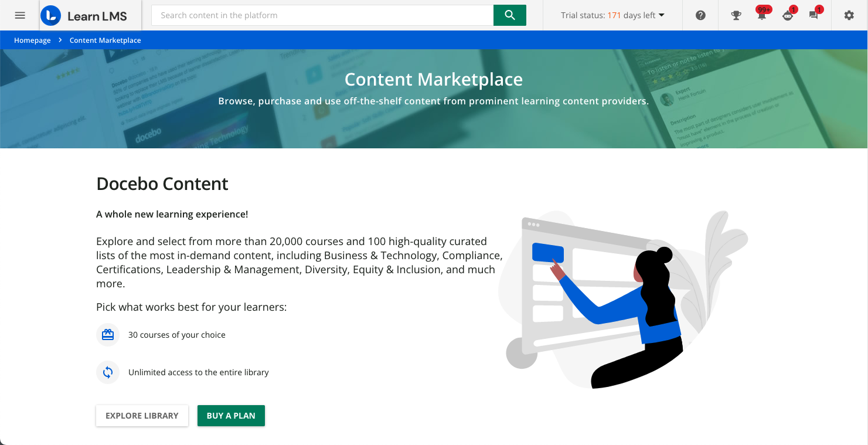
Task: Click the breadcrumb chevron separator
Action: pos(60,40)
